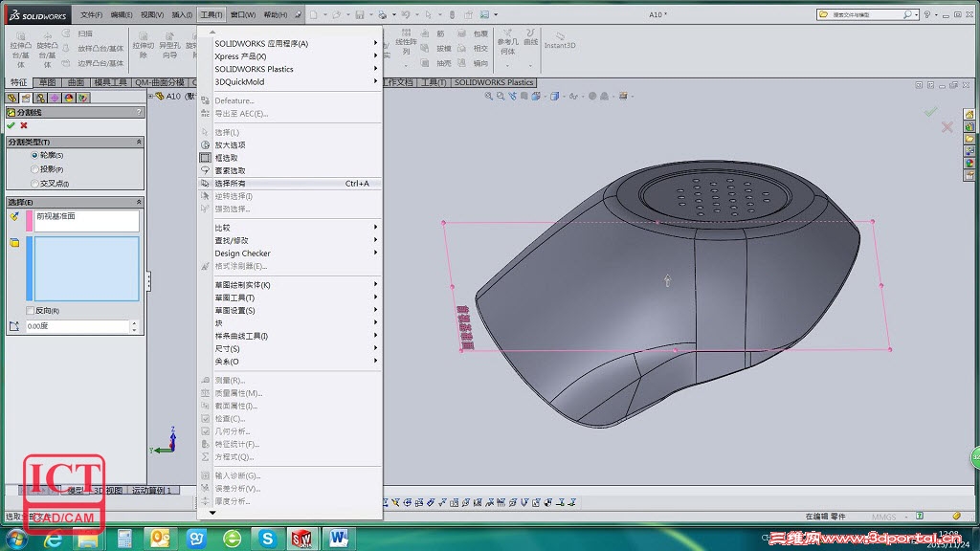Click the pink 前视基准面 selection color bar
Screen dimensions: 980x551
click(x=29, y=221)
